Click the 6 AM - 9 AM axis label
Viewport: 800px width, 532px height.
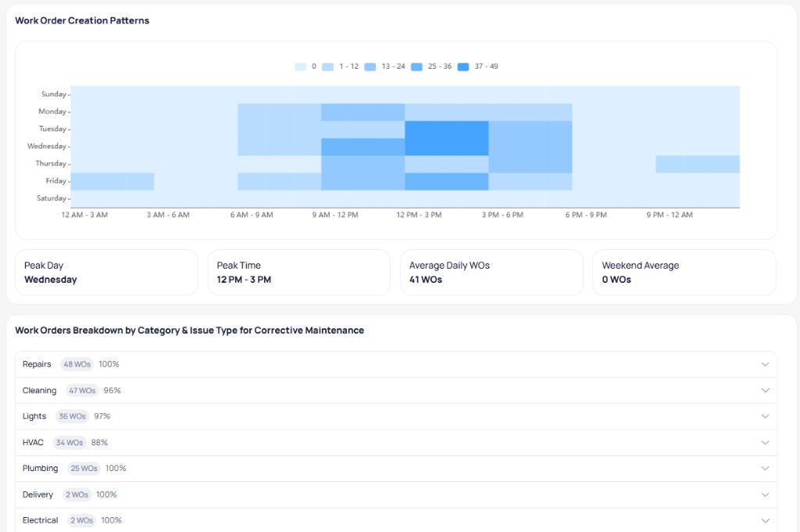click(x=252, y=215)
